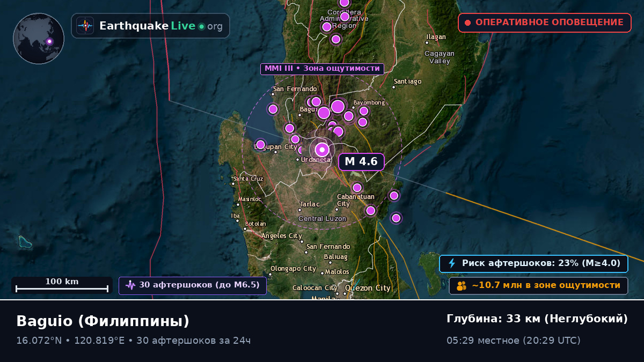Image resolution: width=644 pixels, height=362 pixels.
Task: Open the Риск афтершоков 23% panel
Action: pos(533,263)
